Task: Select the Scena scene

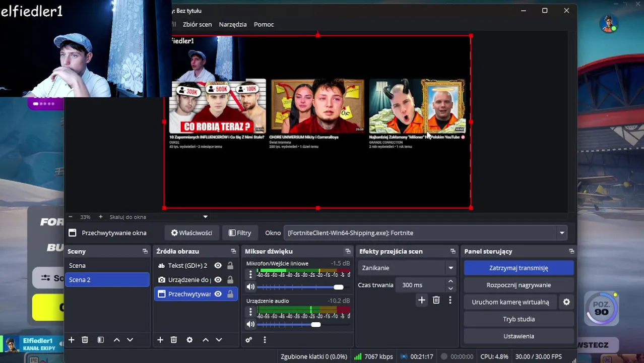Action: coord(107,265)
